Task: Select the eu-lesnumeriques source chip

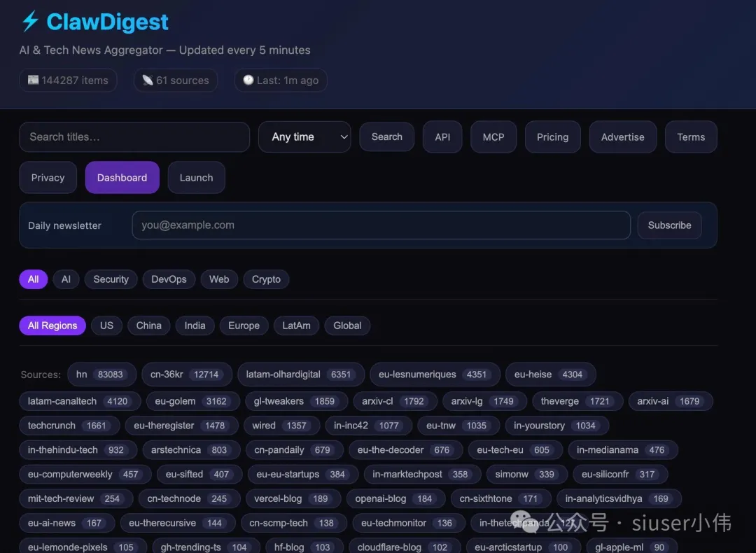Action: coord(435,374)
